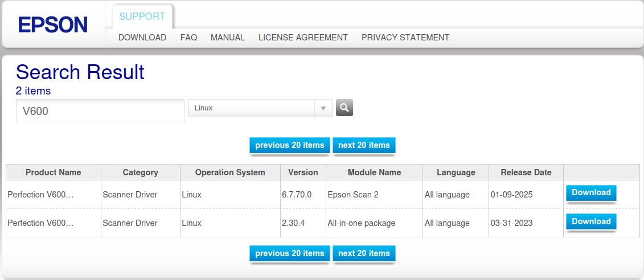Click Scanner Driver in the 6.7.70.0 row
This screenshot has height=280, width=644.
pos(130,195)
